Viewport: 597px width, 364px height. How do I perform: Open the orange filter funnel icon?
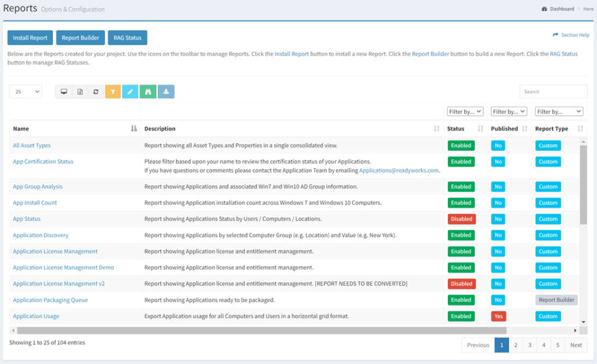(113, 91)
